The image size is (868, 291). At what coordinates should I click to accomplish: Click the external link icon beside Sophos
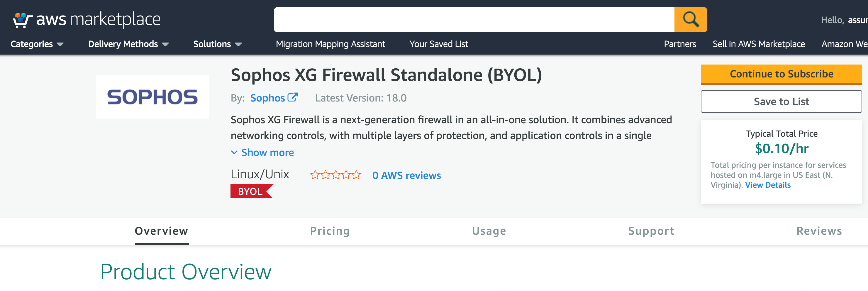tap(292, 97)
